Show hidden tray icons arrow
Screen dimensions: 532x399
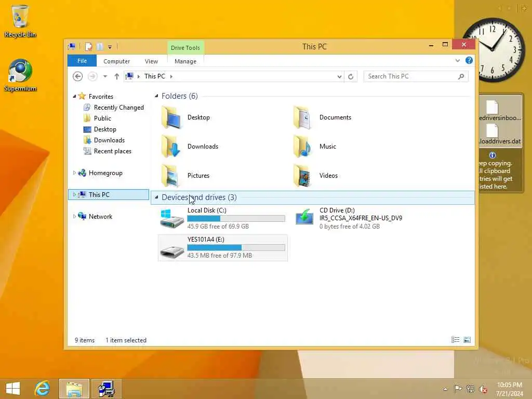445,389
